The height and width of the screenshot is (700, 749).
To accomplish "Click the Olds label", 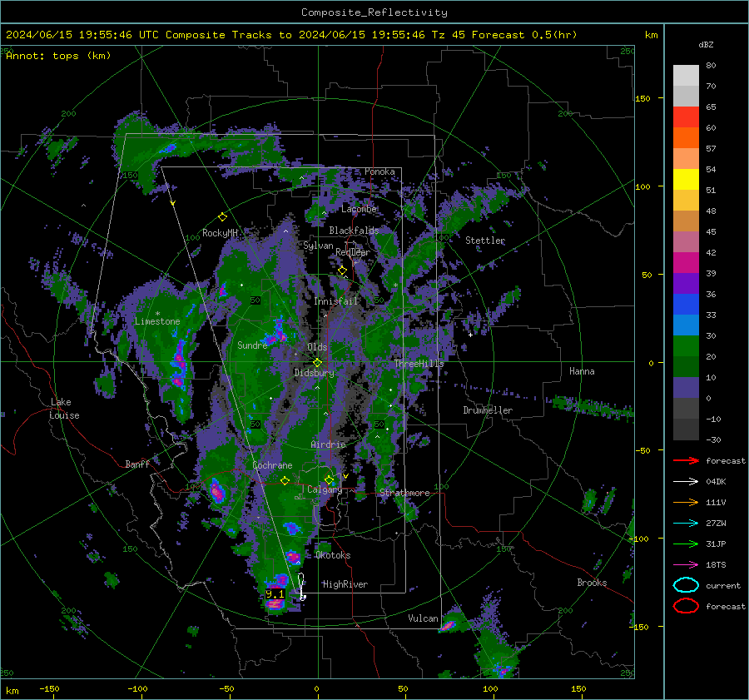I will pos(317,347).
